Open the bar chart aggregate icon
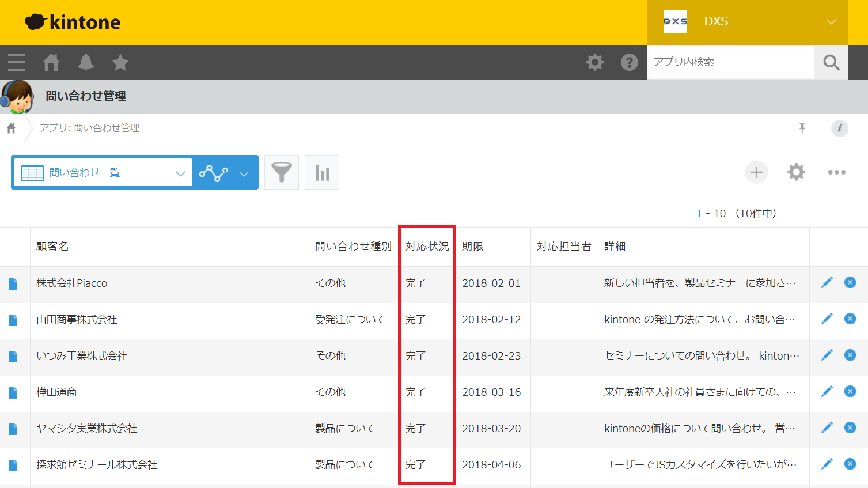Screen dimensions: 868x488 tap(322, 172)
